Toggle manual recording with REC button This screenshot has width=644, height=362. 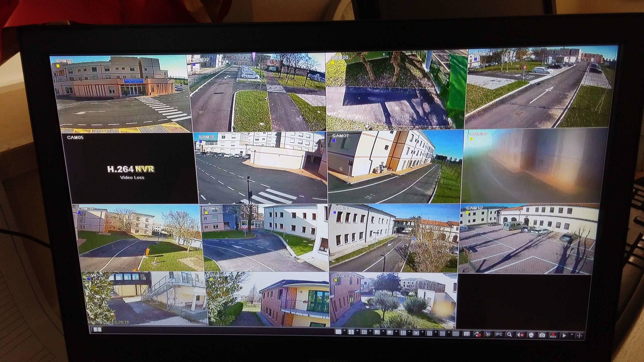click(x=553, y=336)
